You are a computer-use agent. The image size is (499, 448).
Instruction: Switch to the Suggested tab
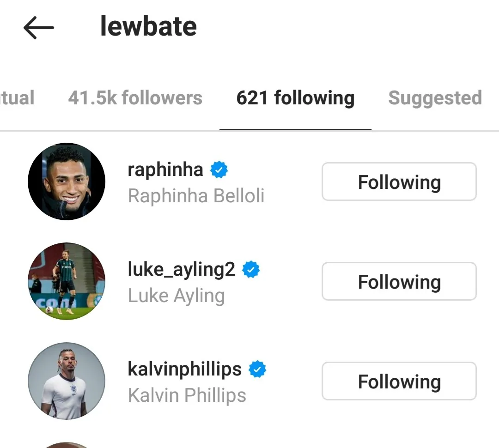click(434, 98)
